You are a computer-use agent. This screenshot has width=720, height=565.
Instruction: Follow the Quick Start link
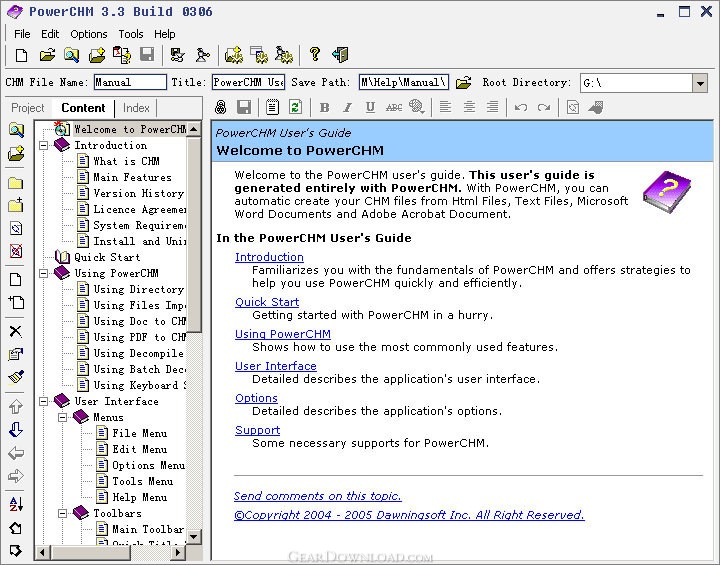pos(267,302)
